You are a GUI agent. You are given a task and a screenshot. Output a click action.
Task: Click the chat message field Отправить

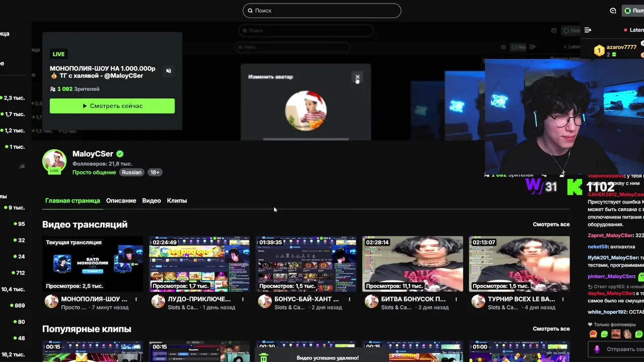[x=616, y=349]
